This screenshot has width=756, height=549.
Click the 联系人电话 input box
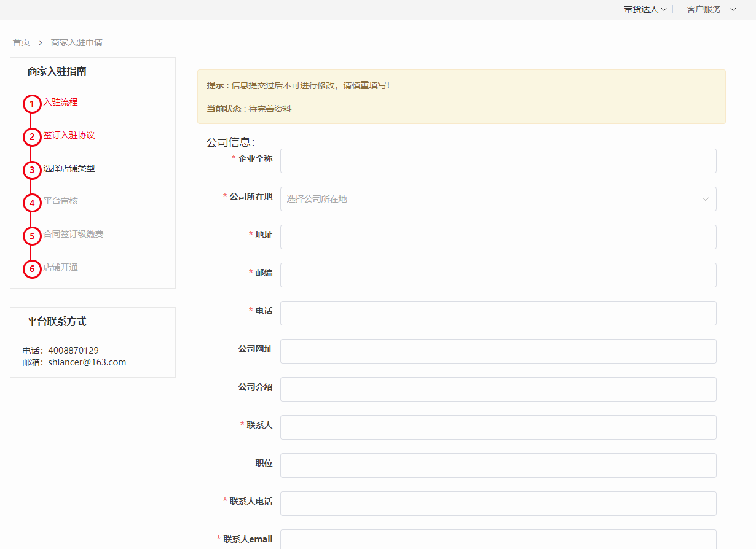(498, 504)
